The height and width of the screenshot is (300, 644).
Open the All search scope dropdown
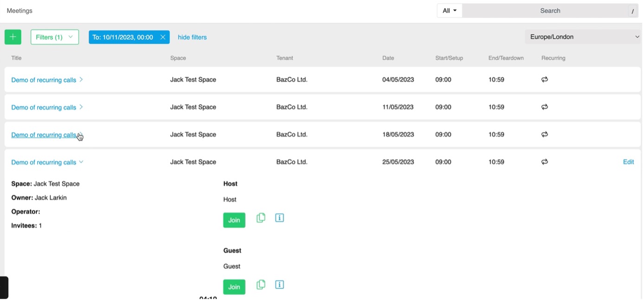[x=449, y=11]
